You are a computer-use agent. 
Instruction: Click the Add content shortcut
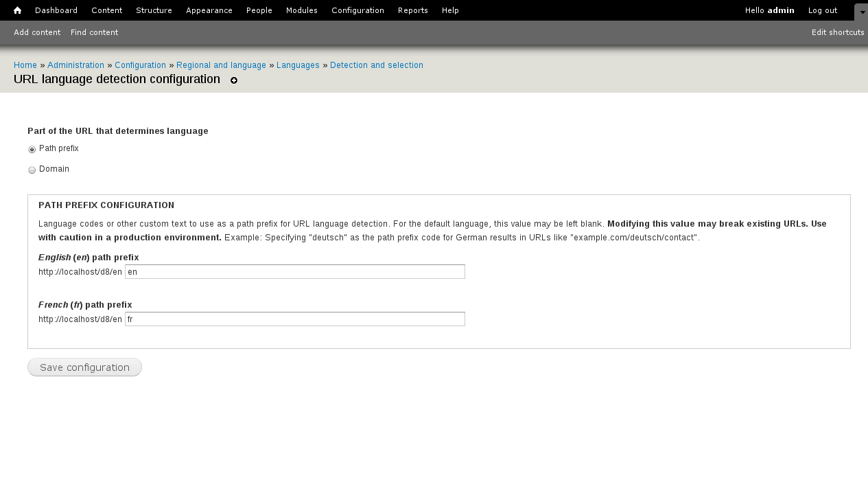coord(37,32)
